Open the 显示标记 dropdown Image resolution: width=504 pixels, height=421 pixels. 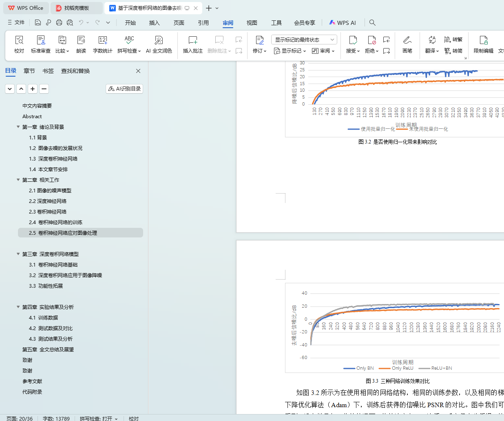[290, 51]
